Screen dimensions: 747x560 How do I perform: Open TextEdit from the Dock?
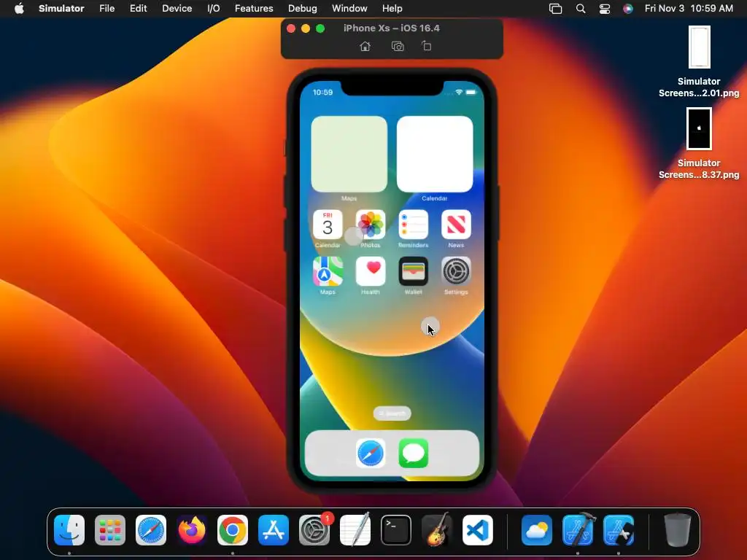[x=355, y=529]
